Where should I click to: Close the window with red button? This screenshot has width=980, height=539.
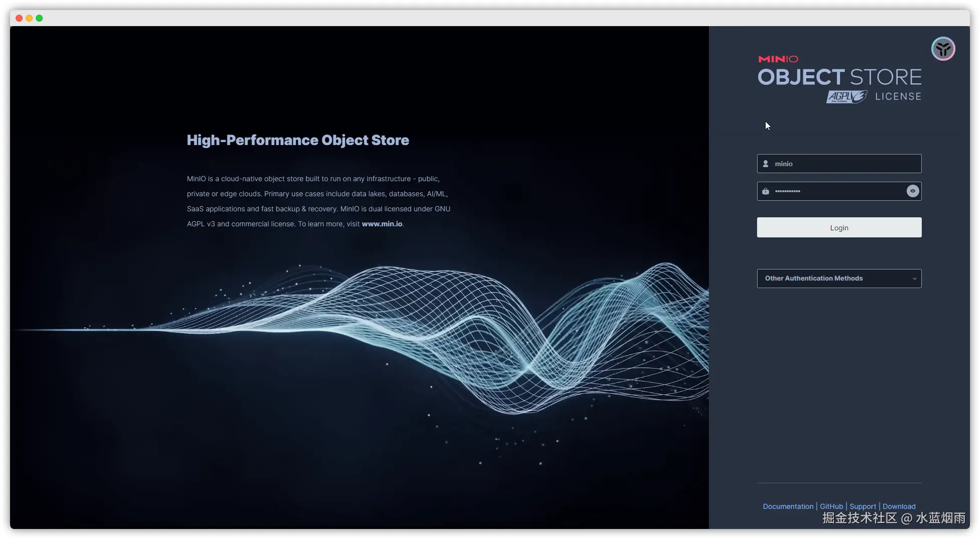pyautogui.click(x=19, y=18)
